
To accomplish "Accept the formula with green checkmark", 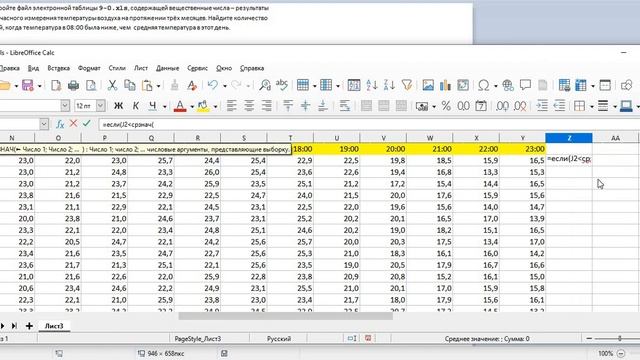I will (87, 123).
